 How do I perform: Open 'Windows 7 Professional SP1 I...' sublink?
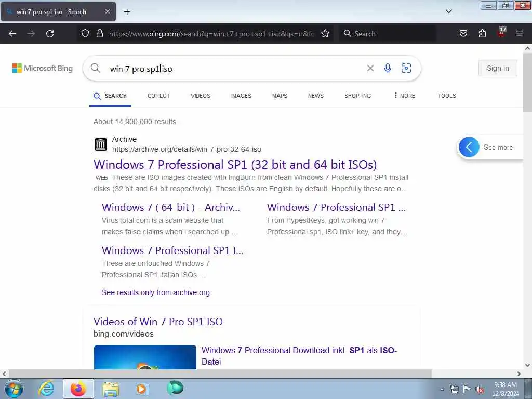click(x=172, y=250)
